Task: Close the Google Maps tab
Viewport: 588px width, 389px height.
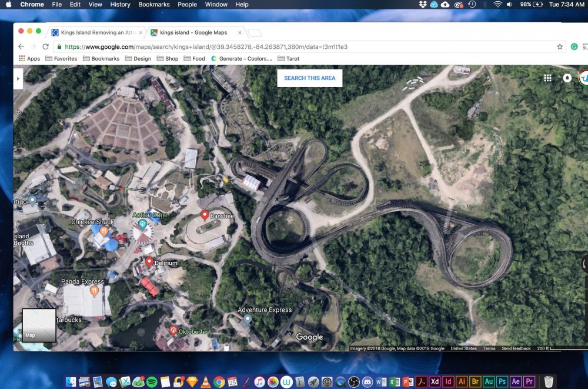Action: point(240,33)
